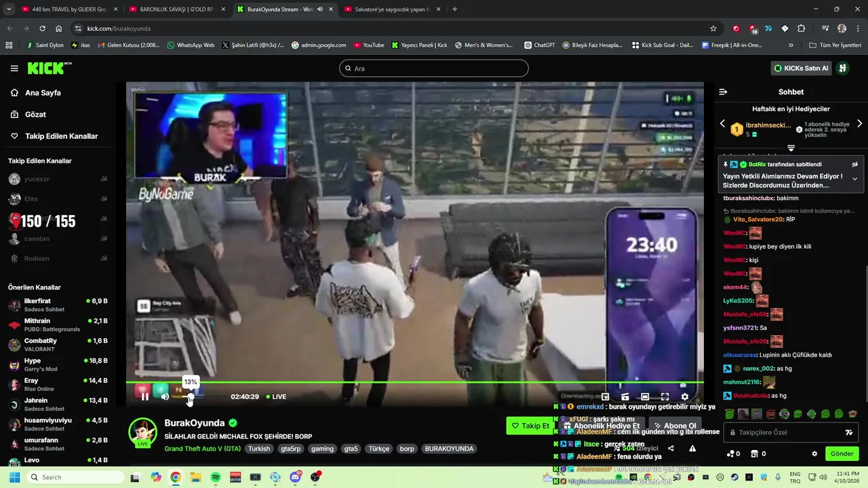This screenshot has width=868, height=488.
Task: Bookmark this page with the star icon
Action: tap(713, 28)
